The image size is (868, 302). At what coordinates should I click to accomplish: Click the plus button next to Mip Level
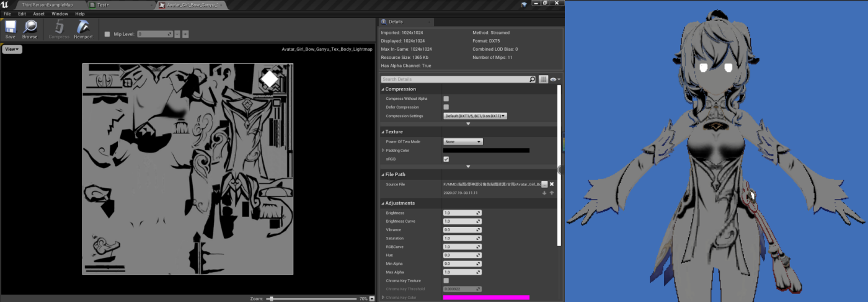click(x=185, y=34)
